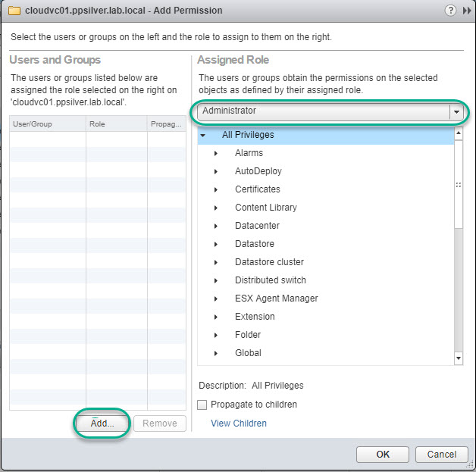Open the View Children link

tap(239, 424)
